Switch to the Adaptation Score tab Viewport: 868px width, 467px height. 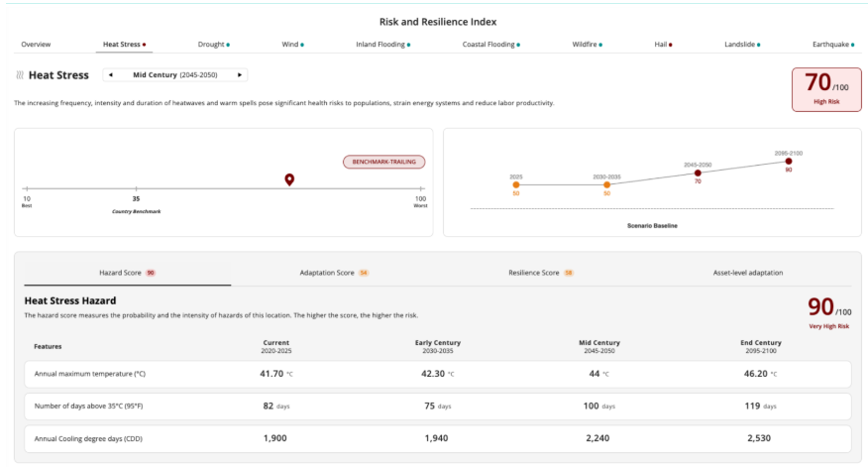[334, 272]
